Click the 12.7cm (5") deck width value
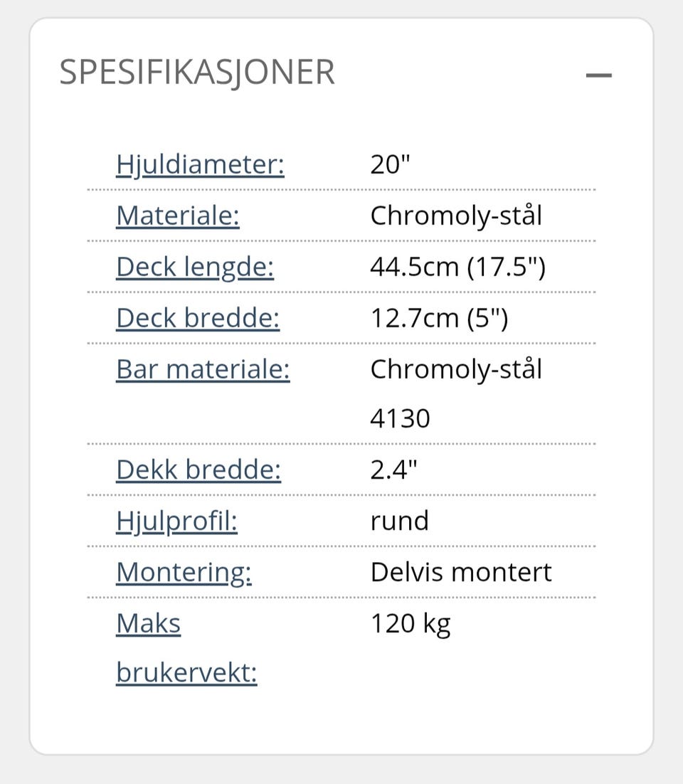Viewport: 683px width, 784px height. (440, 318)
